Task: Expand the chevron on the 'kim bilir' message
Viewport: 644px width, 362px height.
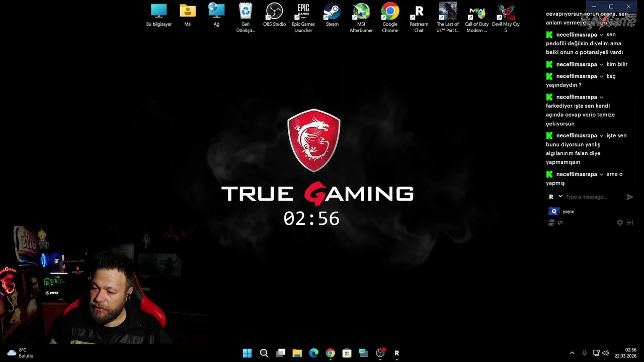Action: coord(601,65)
